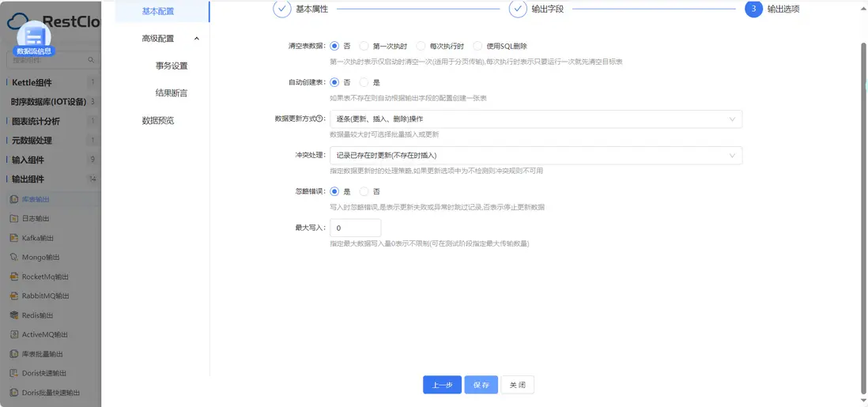
Task: Open the 数据更新方式 dropdown
Action: pos(536,119)
